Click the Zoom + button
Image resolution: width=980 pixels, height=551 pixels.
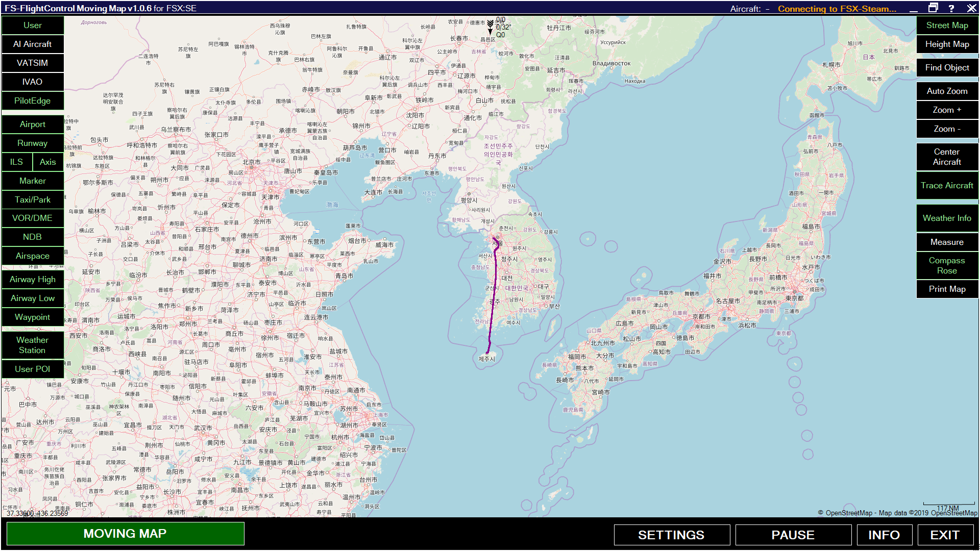pyautogui.click(x=947, y=110)
